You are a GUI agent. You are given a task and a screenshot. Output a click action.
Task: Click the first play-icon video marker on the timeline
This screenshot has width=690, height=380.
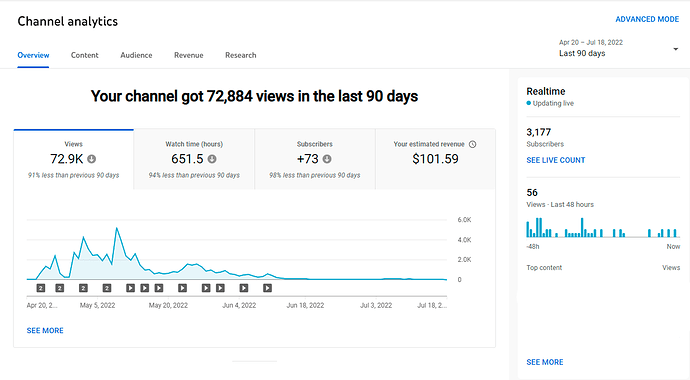coord(130,288)
